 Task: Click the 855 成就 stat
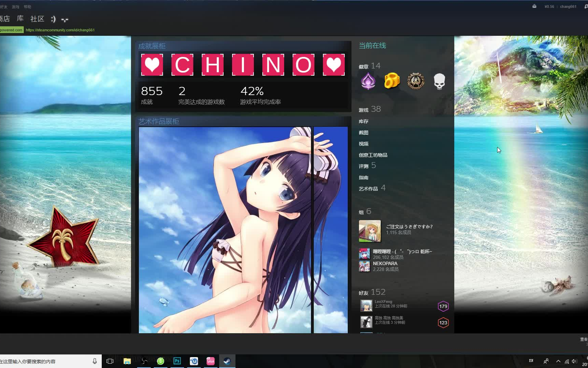(x=152, y=95)
